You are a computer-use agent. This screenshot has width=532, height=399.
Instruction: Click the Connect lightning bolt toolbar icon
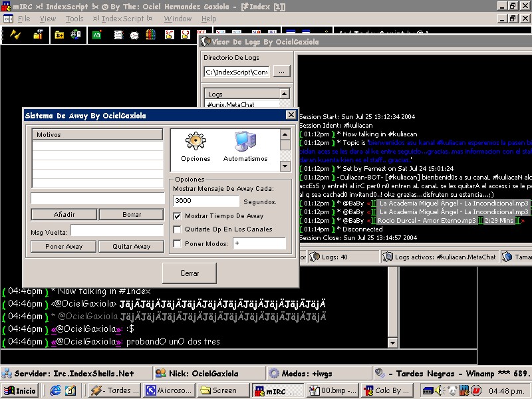coord(16,35)
